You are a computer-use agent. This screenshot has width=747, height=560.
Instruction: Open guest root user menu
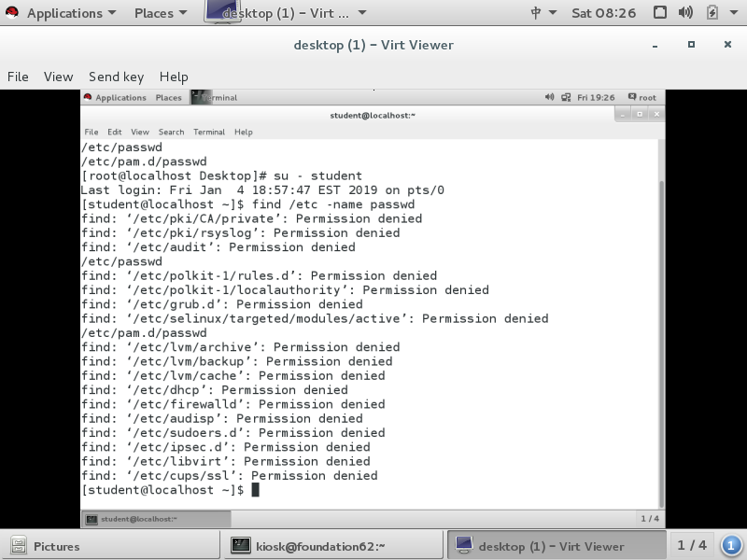tap(642, 97)
